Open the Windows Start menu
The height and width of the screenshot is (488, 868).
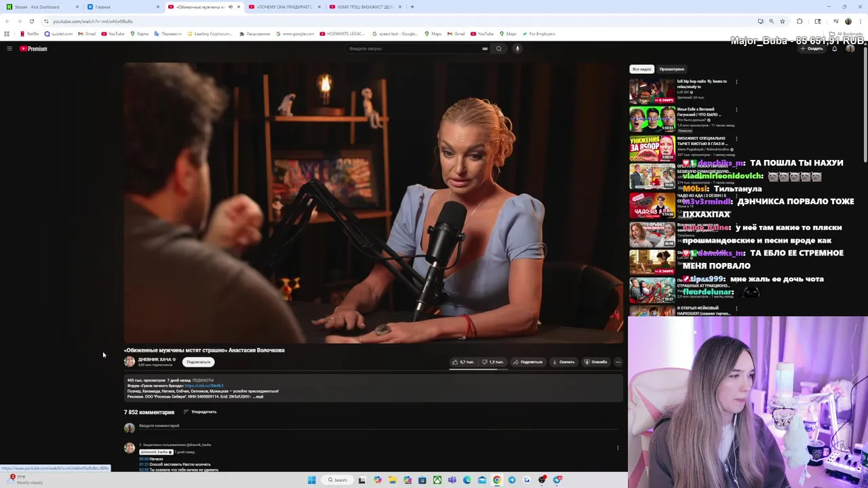coord(311,480)
